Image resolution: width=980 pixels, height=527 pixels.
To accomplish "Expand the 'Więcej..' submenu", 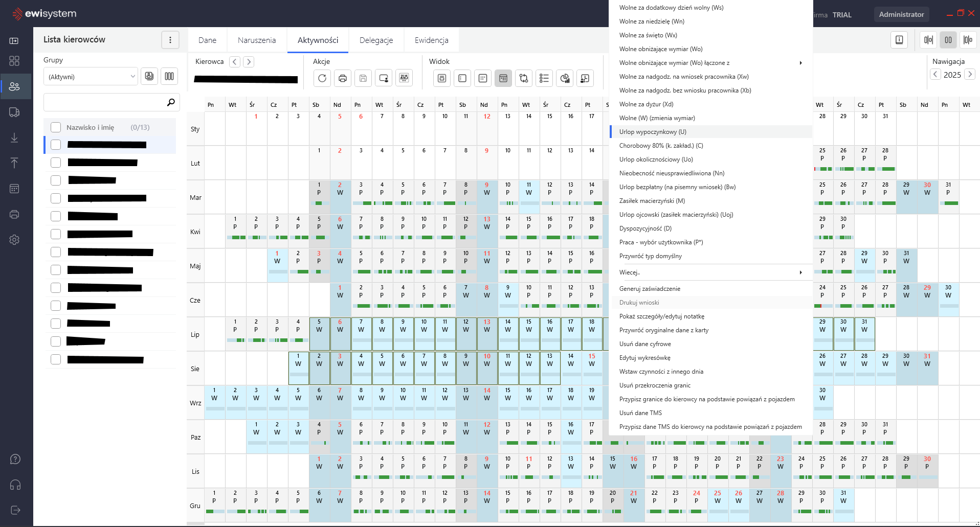I will click(x=710, y=272).
